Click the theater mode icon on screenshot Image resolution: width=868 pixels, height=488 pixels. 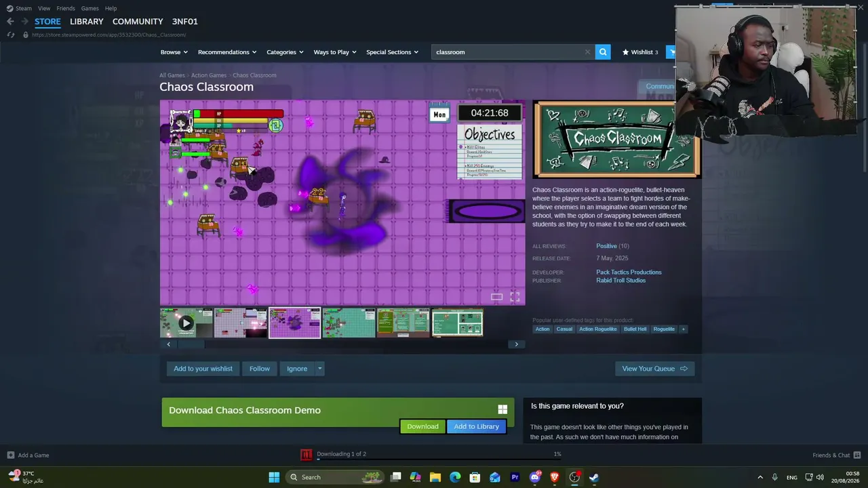(x=497, y=297)
